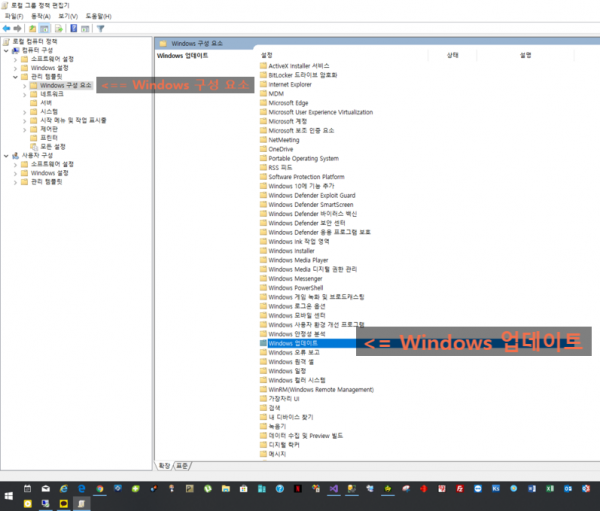The image size is (600, 511).
Task: Open the Windows Start button
Action: 8,496
